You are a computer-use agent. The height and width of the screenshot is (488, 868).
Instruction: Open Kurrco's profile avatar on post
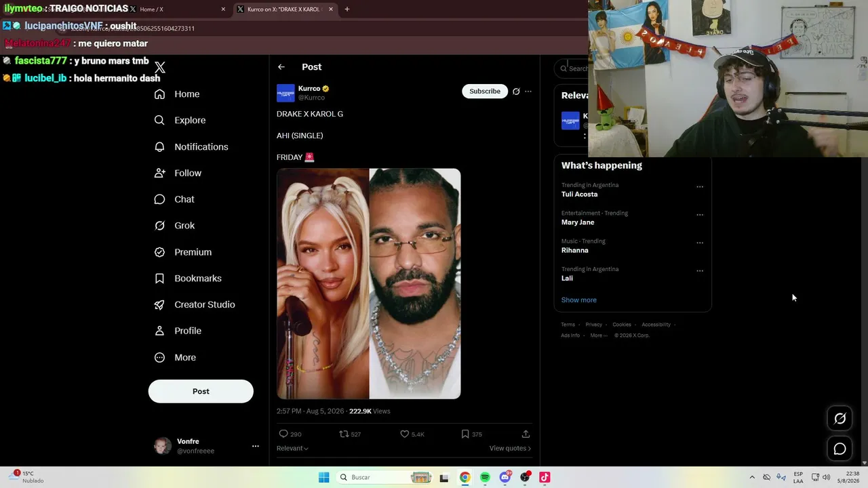[x=285, y=93]
